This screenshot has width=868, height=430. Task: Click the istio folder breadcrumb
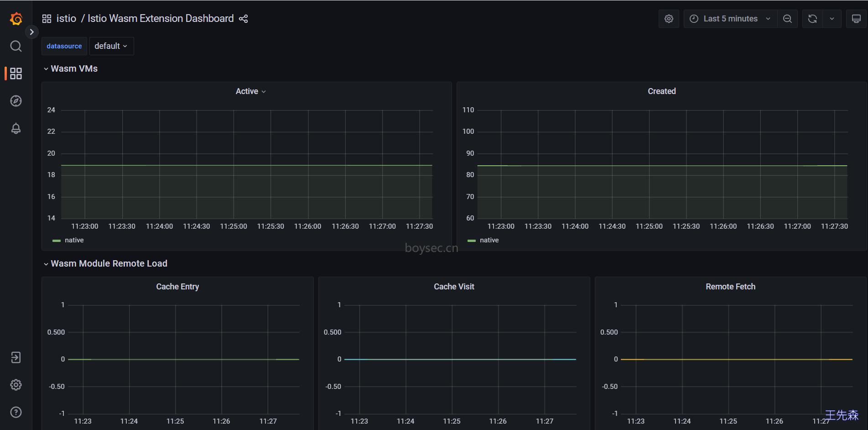point(66,19)
